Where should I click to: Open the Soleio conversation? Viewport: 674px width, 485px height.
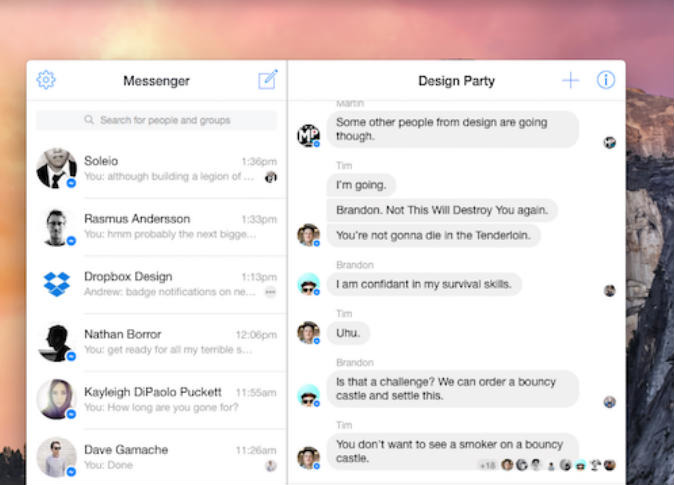point(160,169)
